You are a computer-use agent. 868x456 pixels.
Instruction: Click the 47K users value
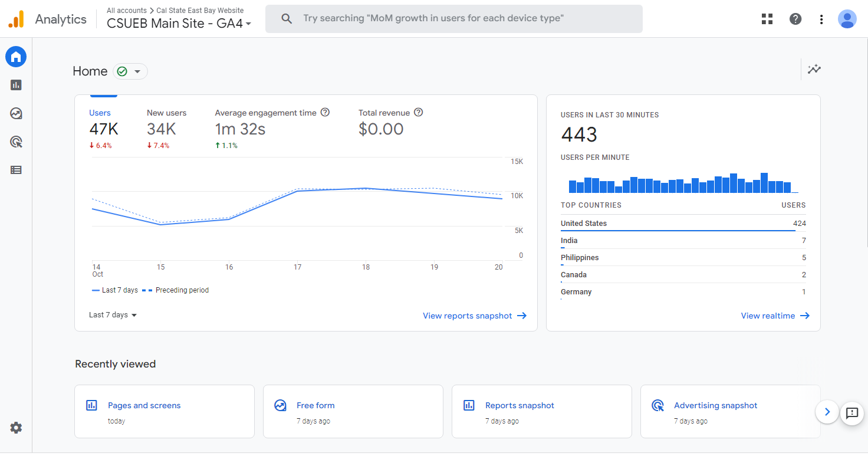104,129
